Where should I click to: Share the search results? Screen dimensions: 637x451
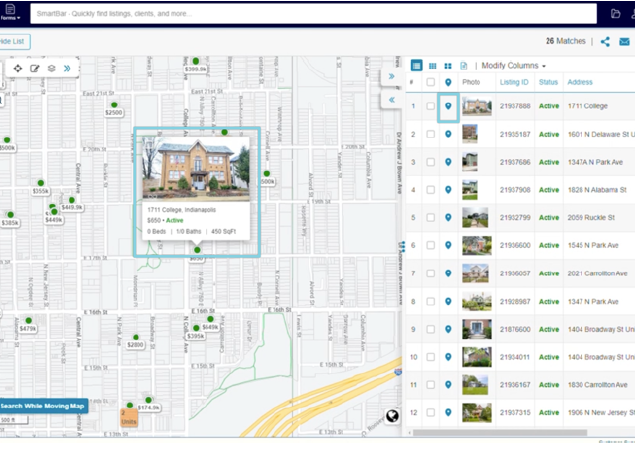pyautogui.click(x=605, y=41)
